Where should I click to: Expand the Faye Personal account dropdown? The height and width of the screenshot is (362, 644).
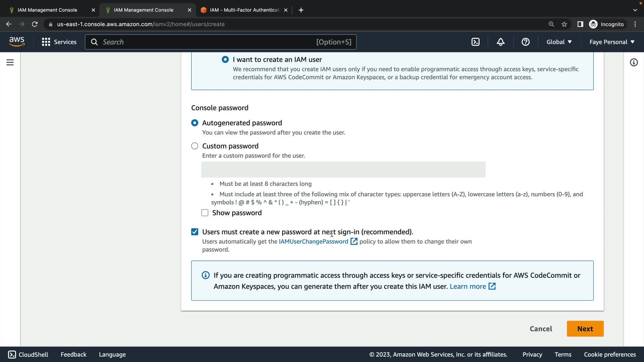[x=612, y=42]
